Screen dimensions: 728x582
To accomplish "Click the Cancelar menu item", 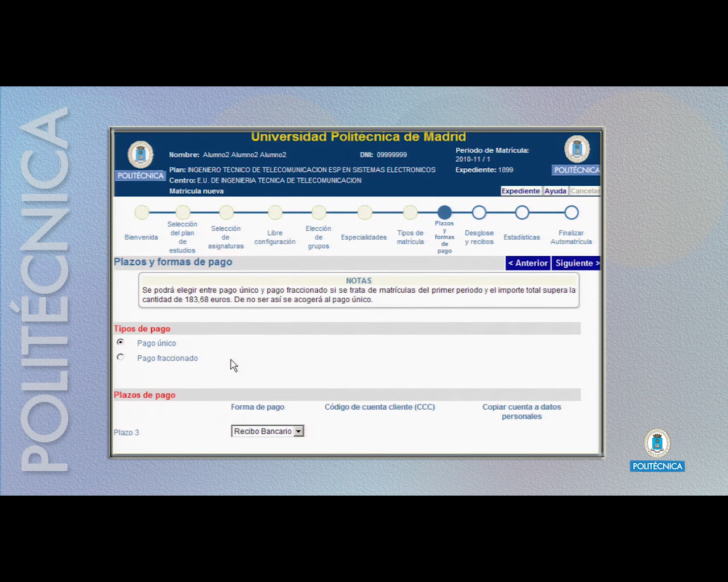I will [x=585, y=191].
